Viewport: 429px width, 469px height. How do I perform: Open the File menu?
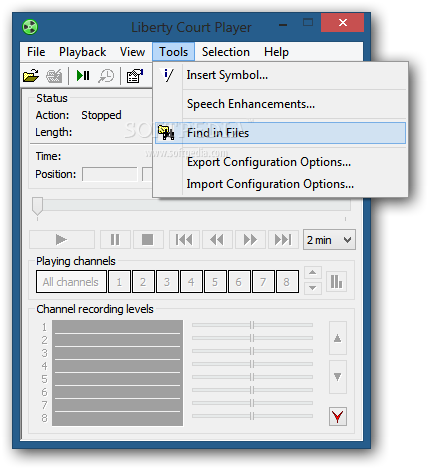click(36, 52)
